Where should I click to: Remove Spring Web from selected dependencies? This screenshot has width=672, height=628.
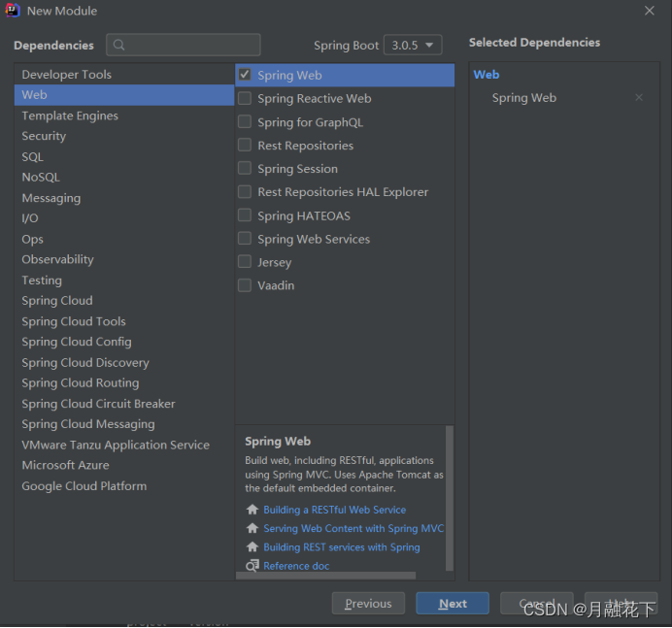639,98
